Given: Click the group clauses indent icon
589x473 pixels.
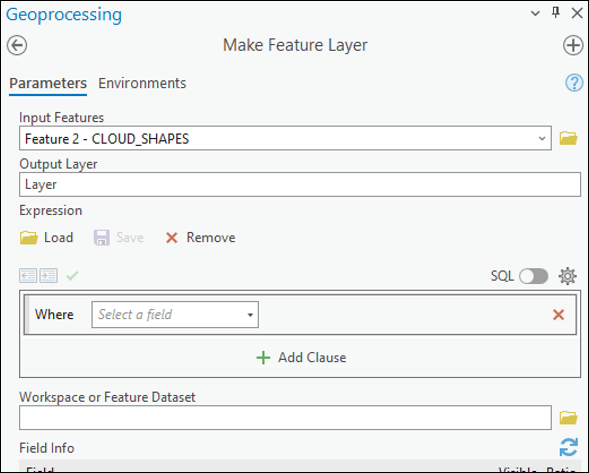Looking at the screenshot, I should click(49, 276).
